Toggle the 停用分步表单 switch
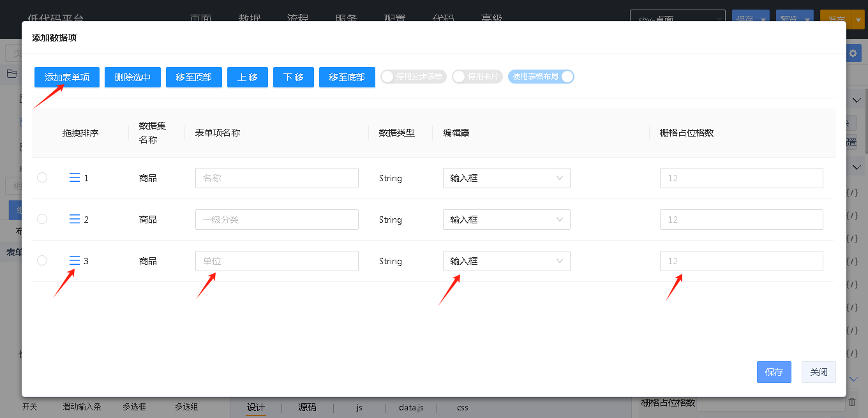 (413, 77)
